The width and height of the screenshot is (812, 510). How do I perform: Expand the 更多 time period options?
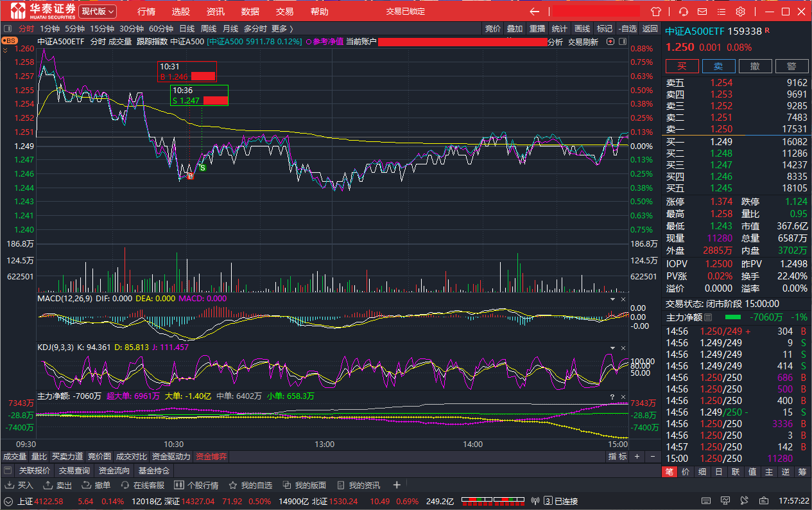point(282,28)
